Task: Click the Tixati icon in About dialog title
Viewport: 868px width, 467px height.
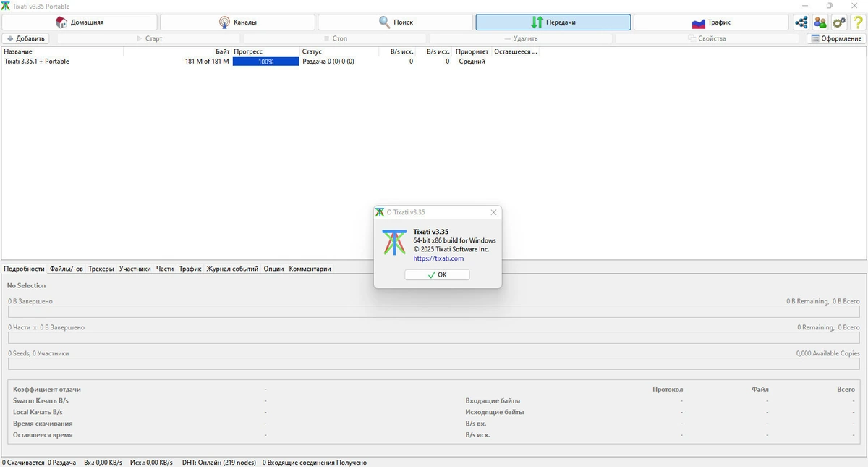Action: (380, 212)
